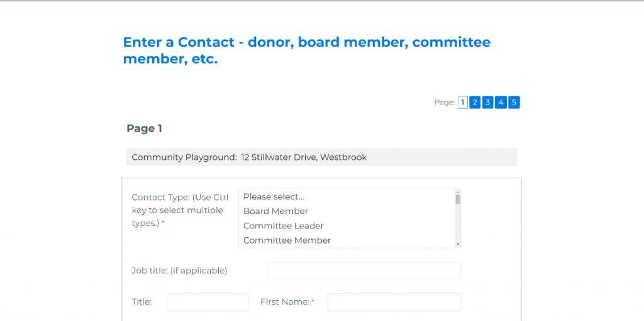The width and height of the screenshot is (644, 321).
Task: Go to page 1 of the form
Action: tap(463, 103)
